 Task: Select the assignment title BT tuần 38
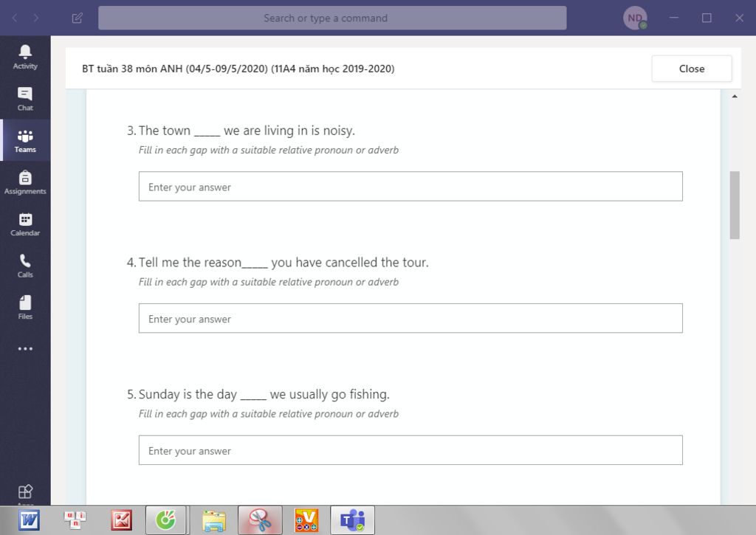tap(238, 69)
